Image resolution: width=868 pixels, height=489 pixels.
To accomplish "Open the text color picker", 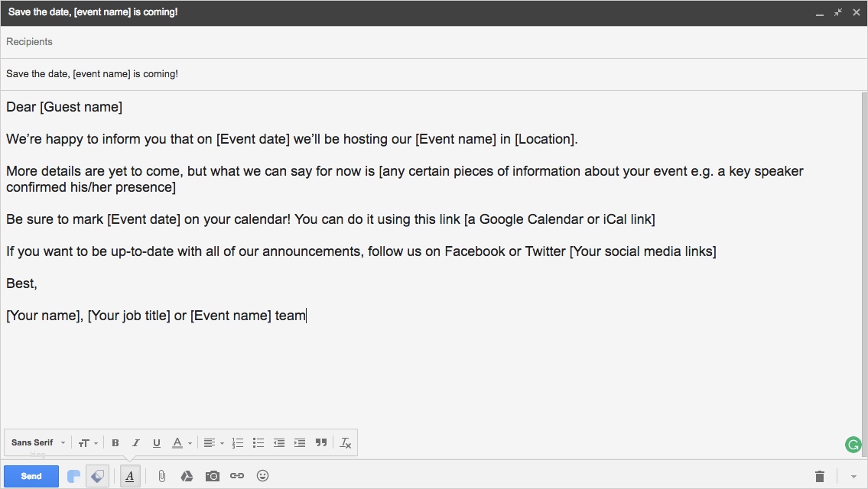I will pos(181,443).
